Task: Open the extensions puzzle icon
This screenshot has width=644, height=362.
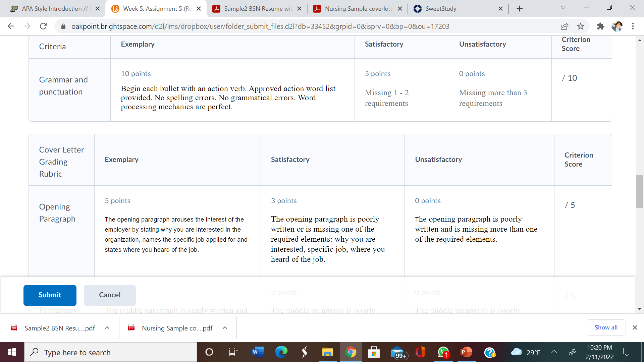Action: [x=601, y=26]
